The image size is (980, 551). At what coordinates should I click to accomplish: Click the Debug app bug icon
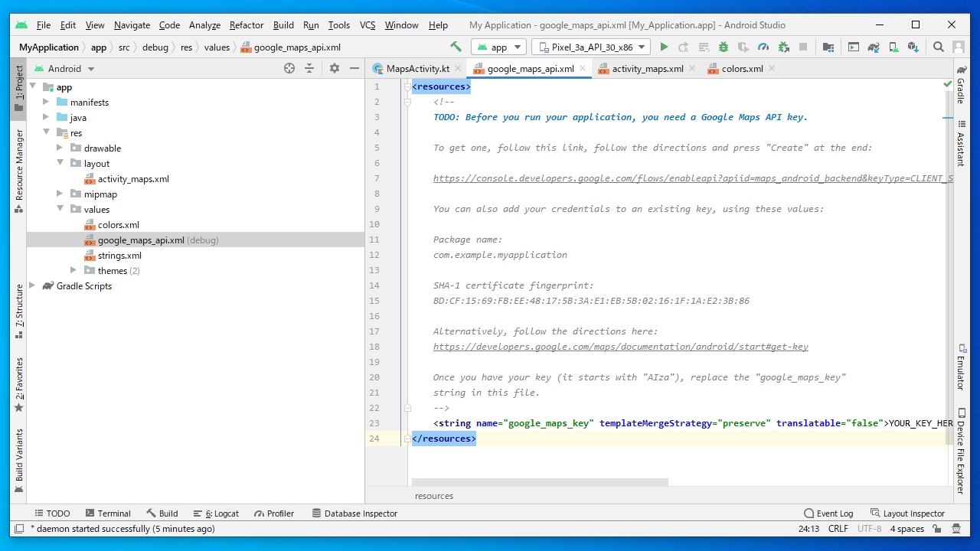tap(724, 47)
